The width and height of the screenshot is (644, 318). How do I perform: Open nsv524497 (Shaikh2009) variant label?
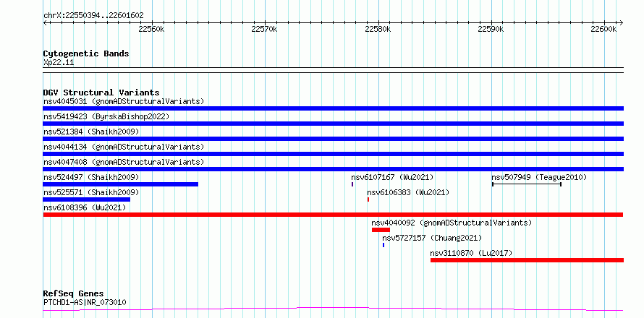91,177
